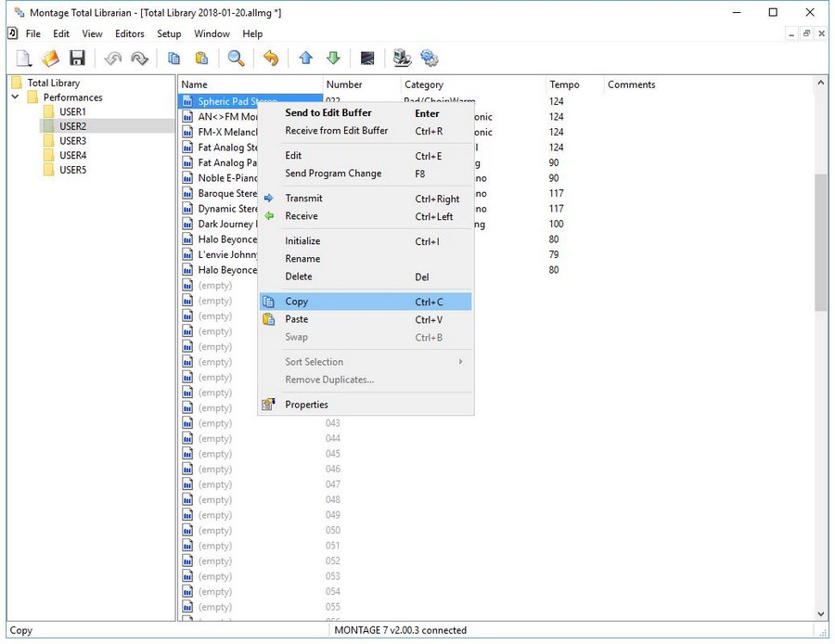Click the orange back arrow toolbar icon
The width and height of the screenshot is (835, 644).
(x=270, y=58)
